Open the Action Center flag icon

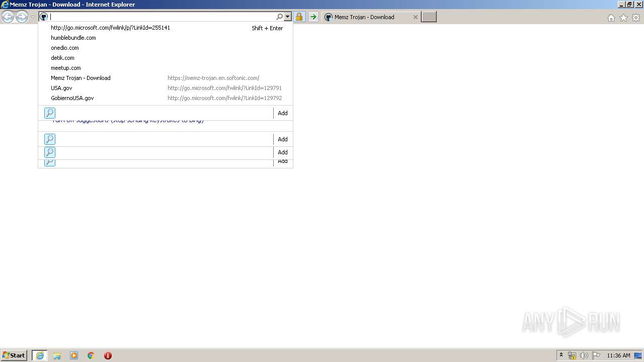596,355
